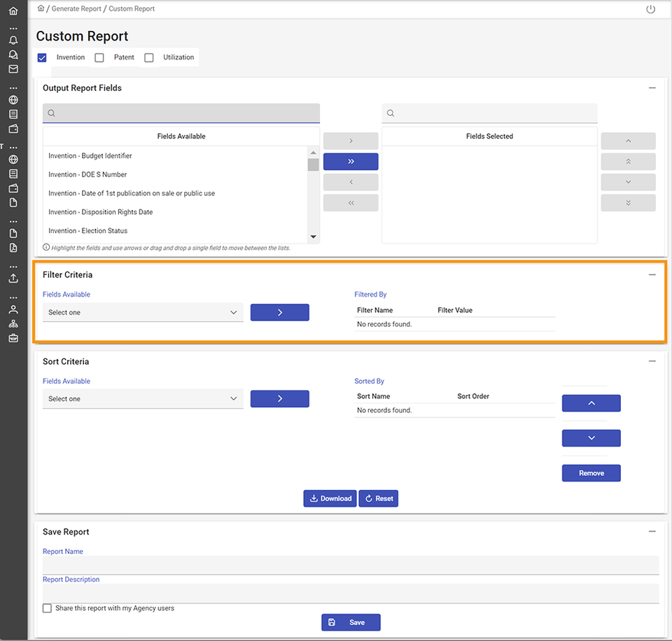672x641 pixels.
Task: Click the Download button
Action: 330,498
